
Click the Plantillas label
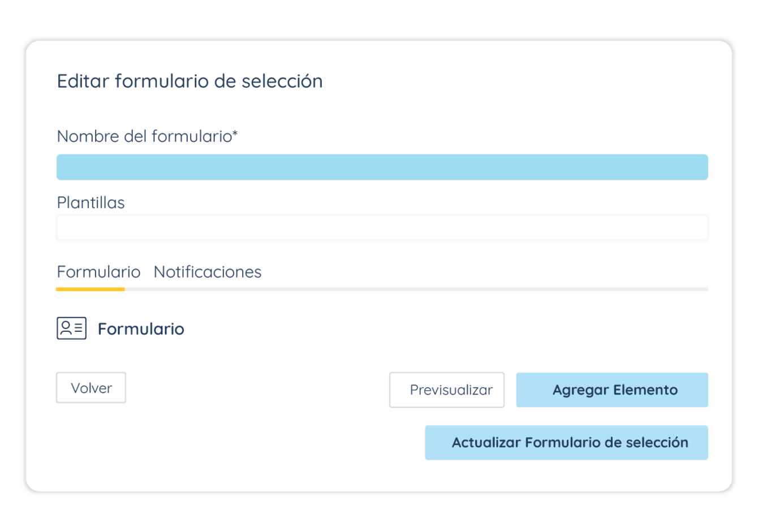coord(91,202)
